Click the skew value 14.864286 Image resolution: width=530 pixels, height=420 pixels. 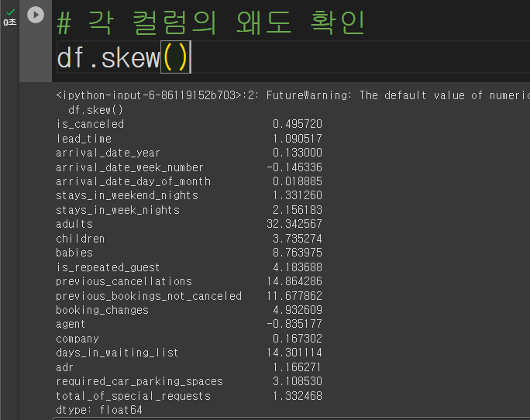pos(294,281)
